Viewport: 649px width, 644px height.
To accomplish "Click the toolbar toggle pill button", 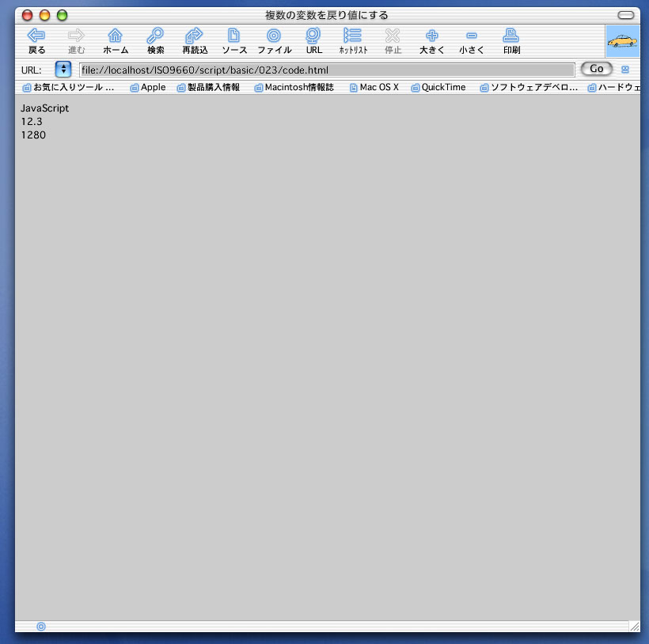I will (x=625, y=15).
